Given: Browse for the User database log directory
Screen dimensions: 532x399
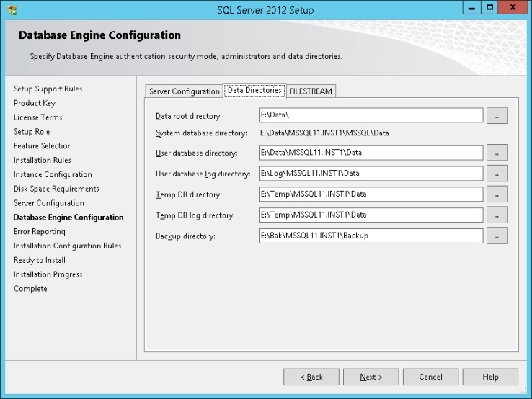Looking at the screenshot, I should [497, 174].
